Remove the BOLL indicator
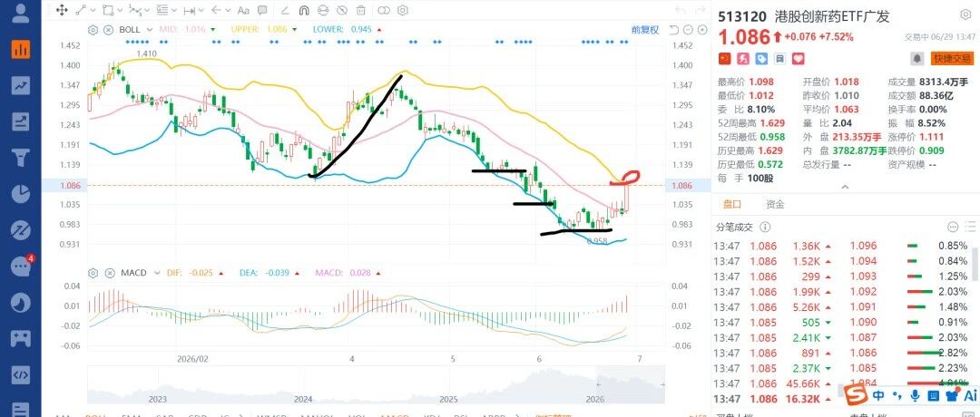This screenshot has width=980, height=417. point(108,29)
